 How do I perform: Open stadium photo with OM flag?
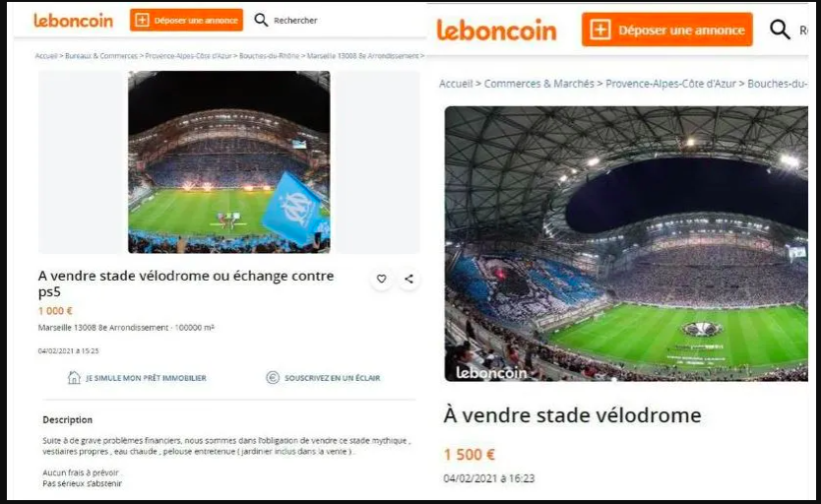click(228, 162)
